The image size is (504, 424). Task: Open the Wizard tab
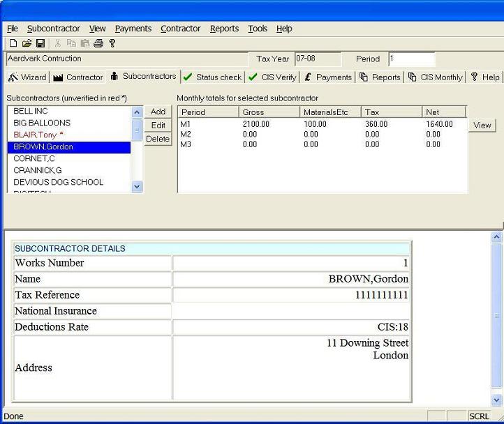tap(27, 77)
